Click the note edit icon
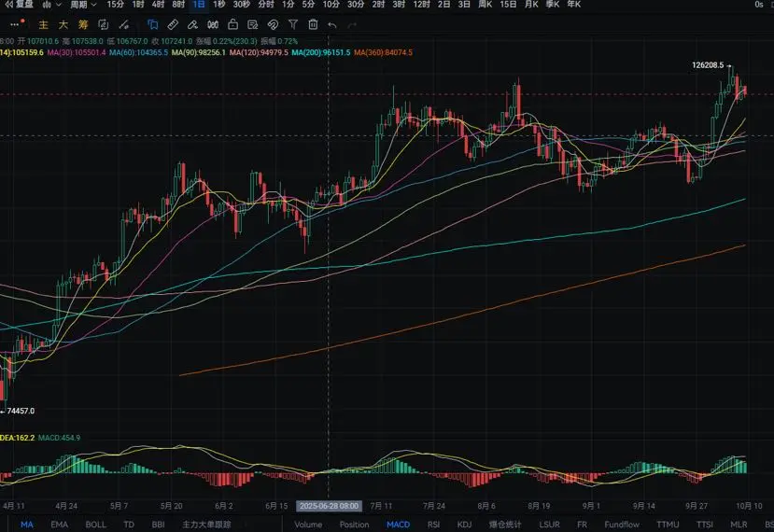This screenshot has height=532, width=774. coord(253,24)
